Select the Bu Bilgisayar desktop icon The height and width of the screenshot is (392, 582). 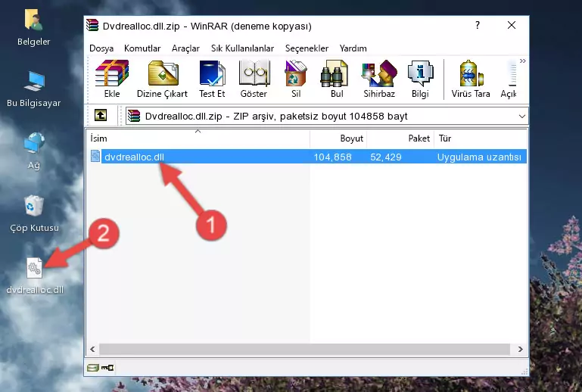tap(34, 90)
